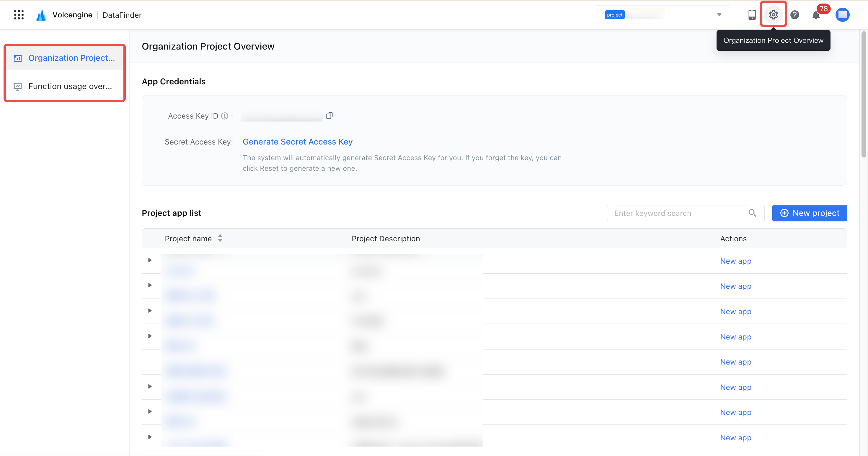Click the page vertical scrollbar
Viewport: 868px width, 456px height.
coord(864,94)
